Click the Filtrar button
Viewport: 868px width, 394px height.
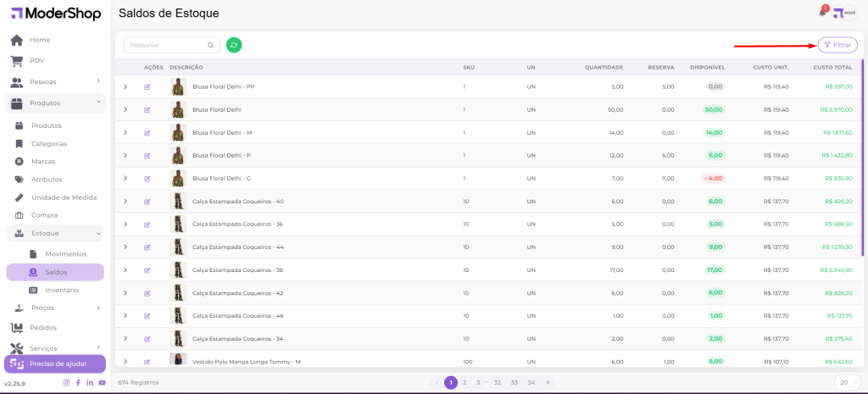pos(837,45)
